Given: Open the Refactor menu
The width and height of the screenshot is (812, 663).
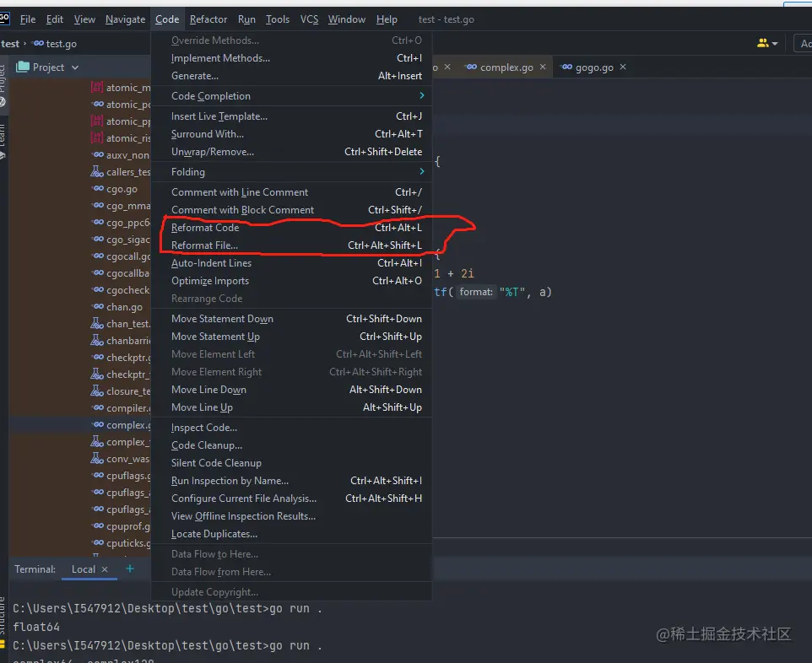Looking at the screenshot, I should tap(208, 19).
